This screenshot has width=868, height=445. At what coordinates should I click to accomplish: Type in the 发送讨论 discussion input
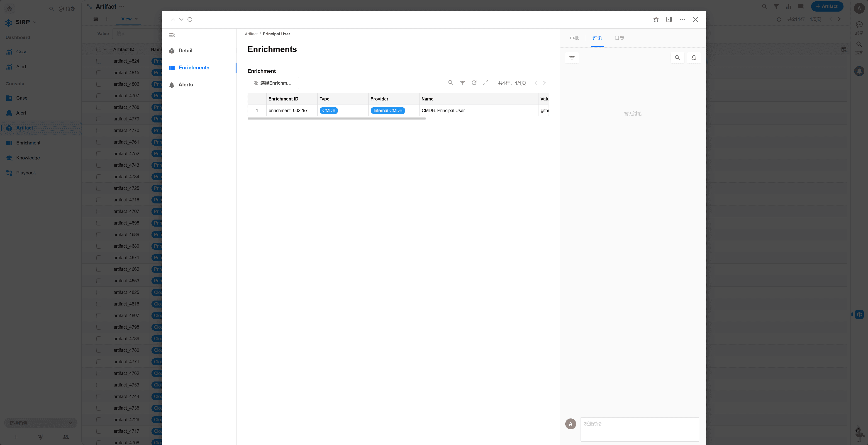tap(639, 429)
